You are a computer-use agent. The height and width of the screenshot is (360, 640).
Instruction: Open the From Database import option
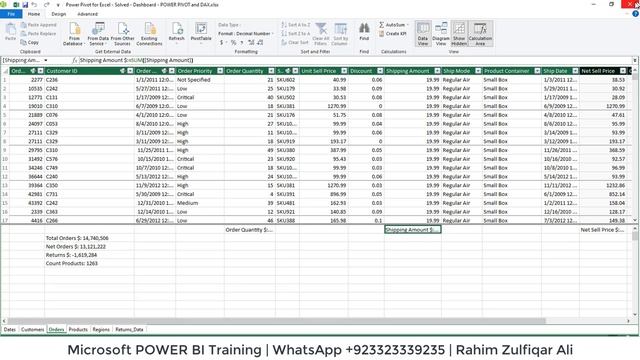coord(73,33)
